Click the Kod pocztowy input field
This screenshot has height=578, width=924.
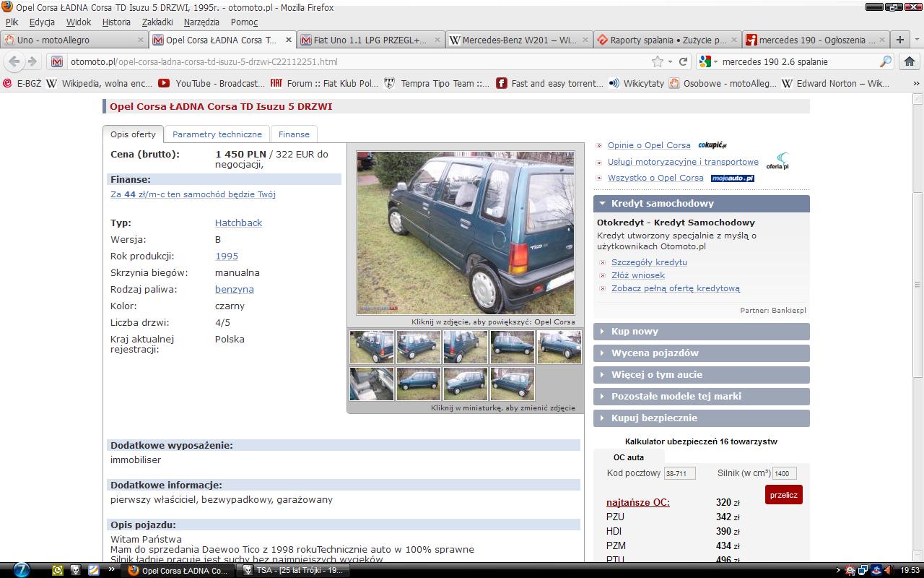680,474
